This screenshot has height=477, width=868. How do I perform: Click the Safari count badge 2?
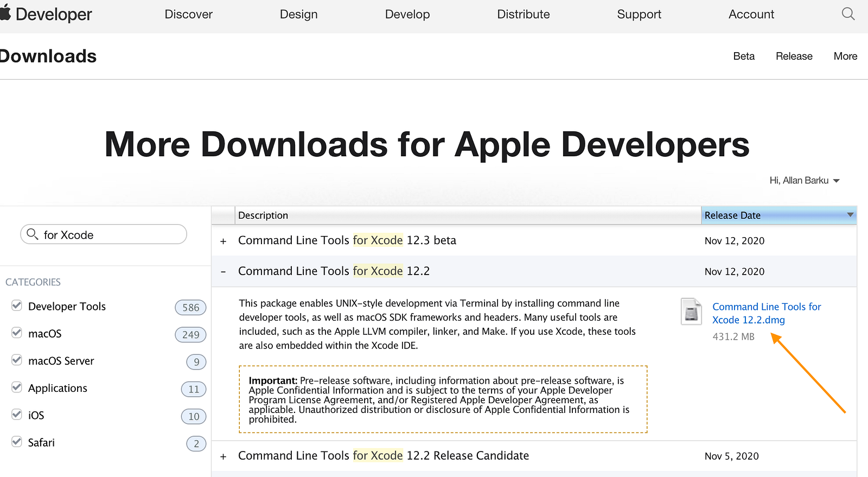196,444
